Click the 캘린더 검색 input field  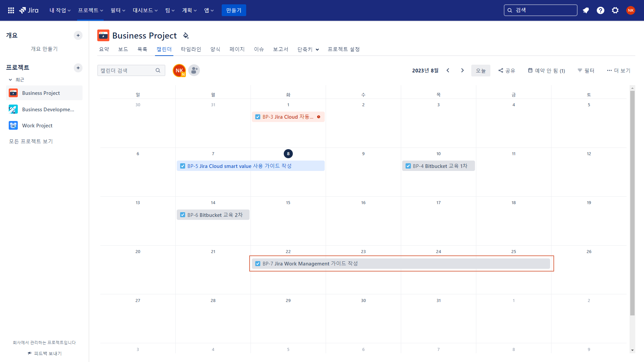pyautogui.click(x=131, y=70)
